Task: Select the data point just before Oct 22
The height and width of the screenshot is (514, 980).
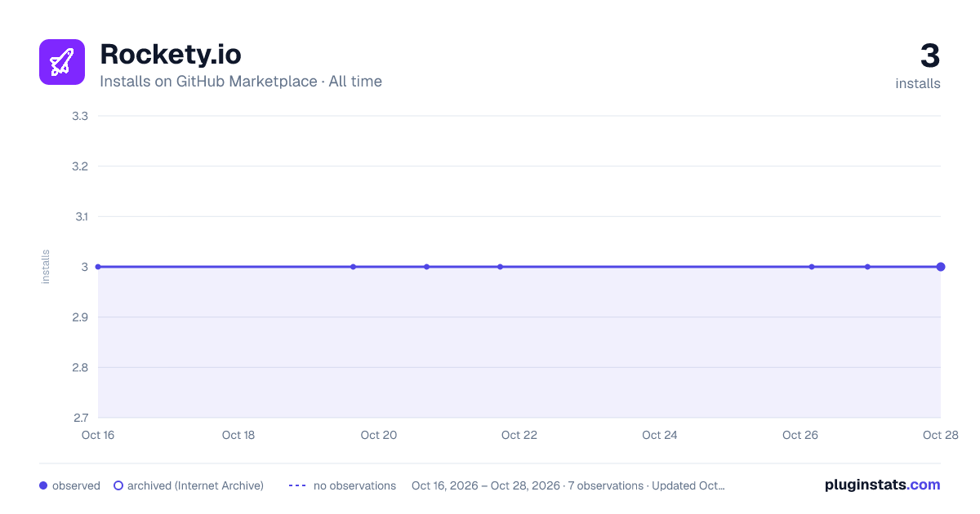Action: tap(500, 267)
